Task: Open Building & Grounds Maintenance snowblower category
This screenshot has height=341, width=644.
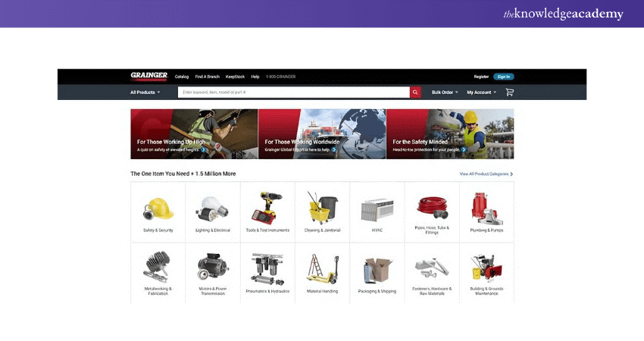Action: pyautogui.click(x=486, y=274)
